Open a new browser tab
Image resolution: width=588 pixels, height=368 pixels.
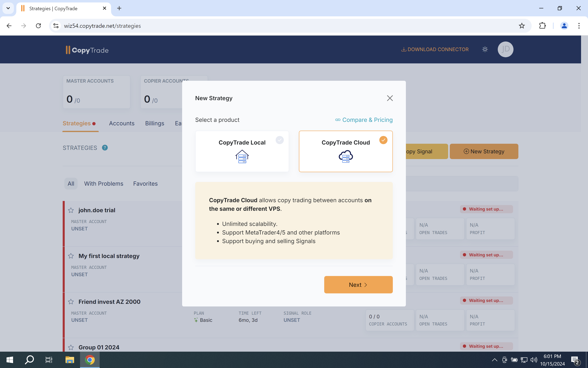pyautogui.click(x=119, y=8)
